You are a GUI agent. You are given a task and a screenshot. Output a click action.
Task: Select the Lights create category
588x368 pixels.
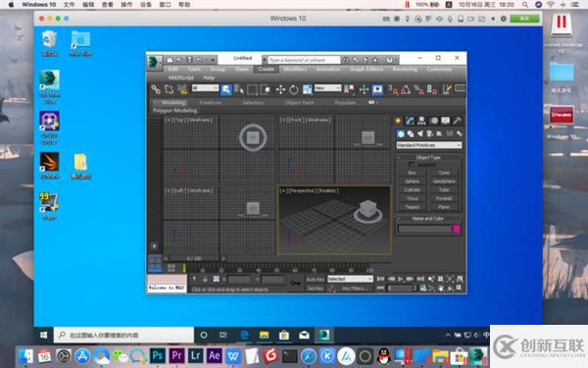coord(420,133)
